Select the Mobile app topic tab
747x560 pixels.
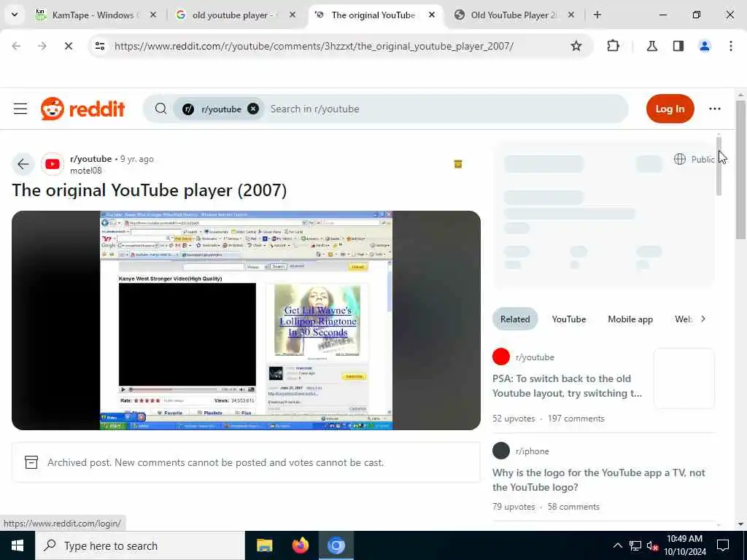coord(630,319)
